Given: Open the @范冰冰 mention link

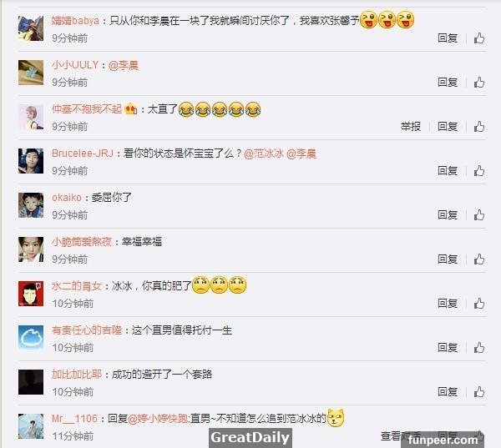Looking at the screenshot, I should (x=264, y=154).
